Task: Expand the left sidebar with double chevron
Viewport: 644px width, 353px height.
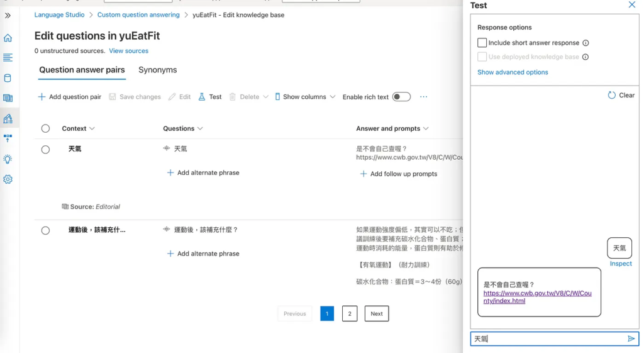Action: pos(8,16)
